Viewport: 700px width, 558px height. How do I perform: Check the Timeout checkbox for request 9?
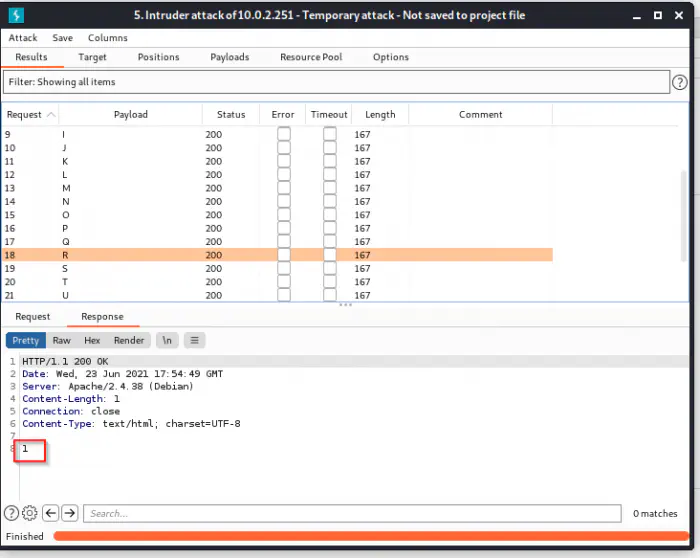pos(330,134)
